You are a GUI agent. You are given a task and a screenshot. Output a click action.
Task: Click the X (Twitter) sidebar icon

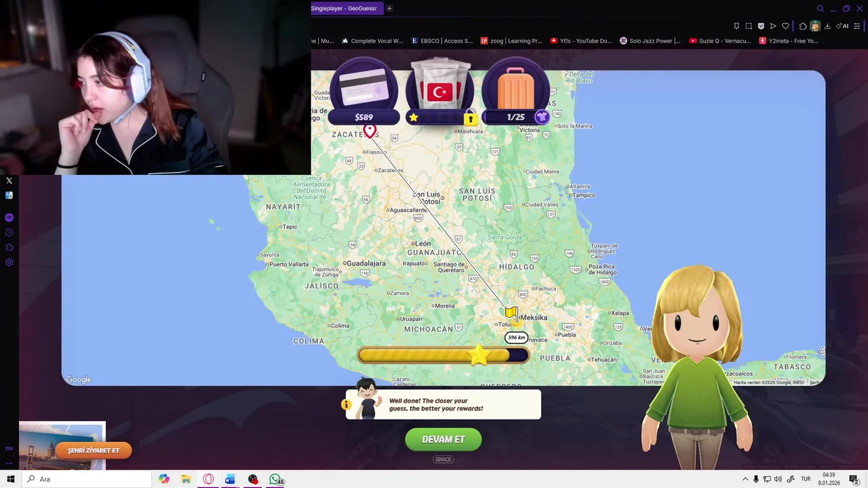coord(9,180)
